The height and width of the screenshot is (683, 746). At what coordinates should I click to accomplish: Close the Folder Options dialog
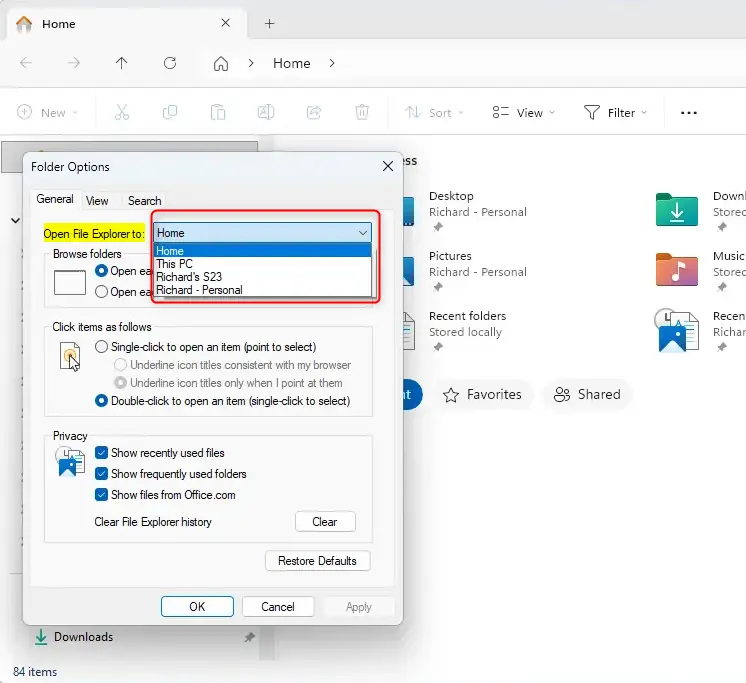[388, 166]
